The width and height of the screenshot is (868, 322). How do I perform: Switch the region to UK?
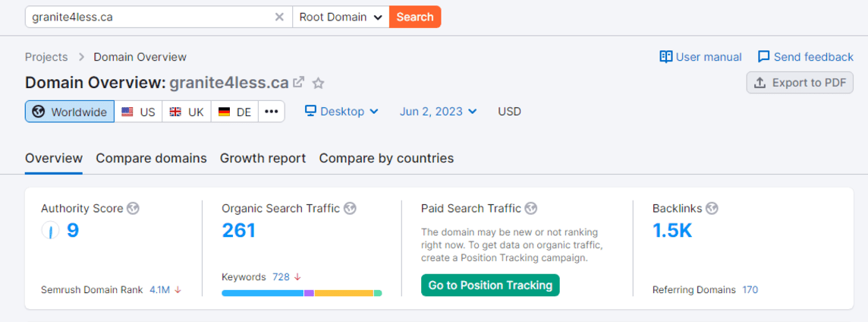pos(187,112)
